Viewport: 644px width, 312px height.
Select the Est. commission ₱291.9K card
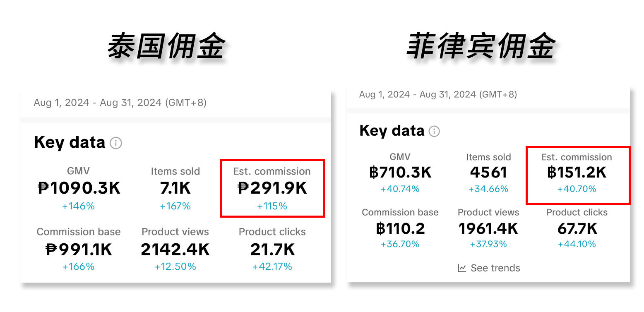[272, 188]
